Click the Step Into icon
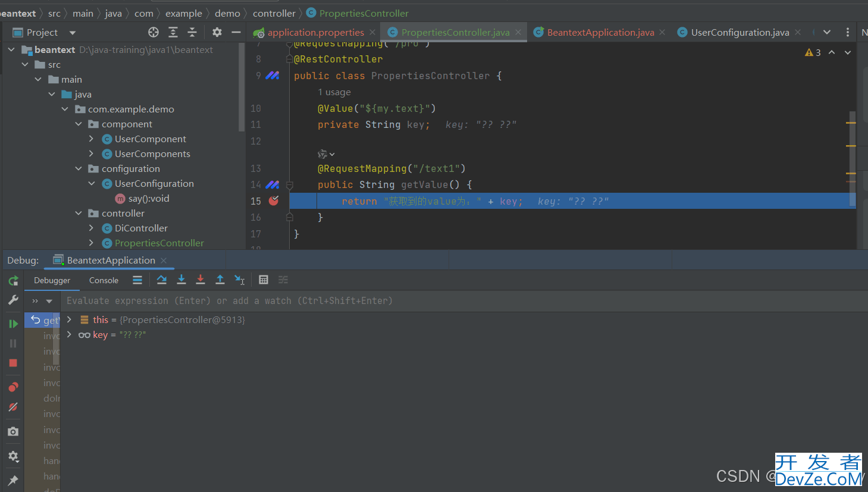Image resolution: width=868 pixels, height=492 pixels. point(181,280)
